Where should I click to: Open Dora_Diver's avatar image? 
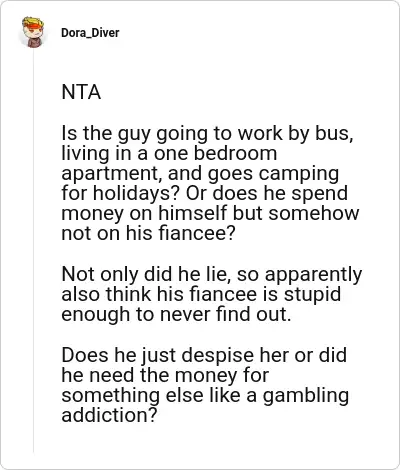pos(33,32)
